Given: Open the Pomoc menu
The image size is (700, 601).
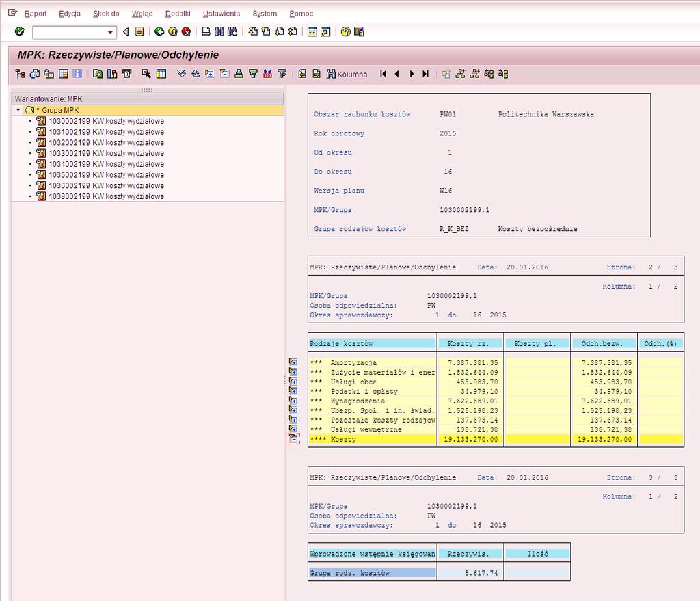Looking at the screenshot, I should [301, 14].
